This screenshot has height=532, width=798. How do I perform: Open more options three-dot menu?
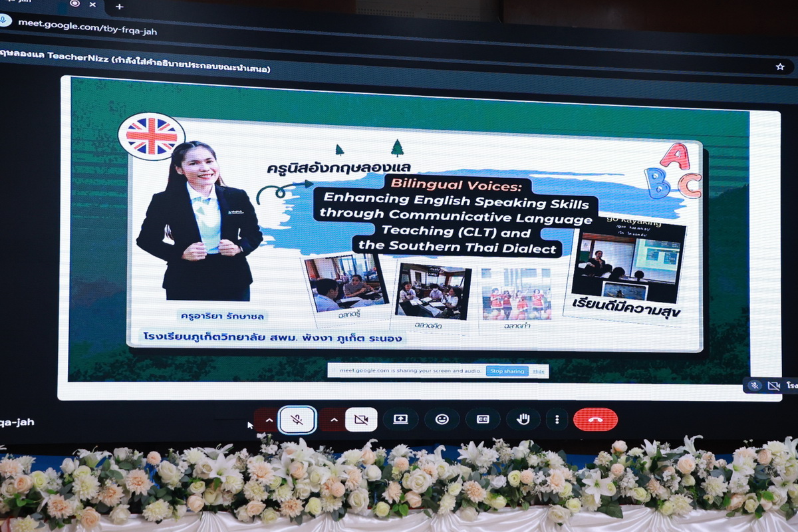(557, 420)
